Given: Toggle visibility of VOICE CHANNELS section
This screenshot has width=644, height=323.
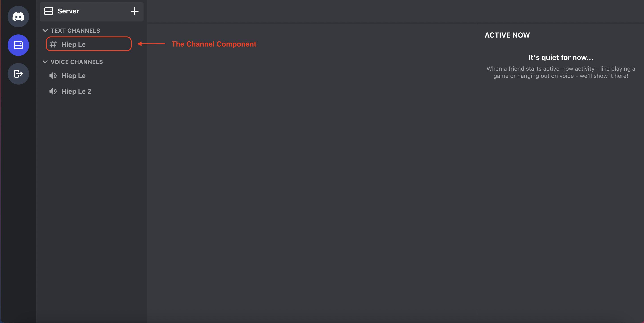Looking at the screenshot, I should (44, 62).
